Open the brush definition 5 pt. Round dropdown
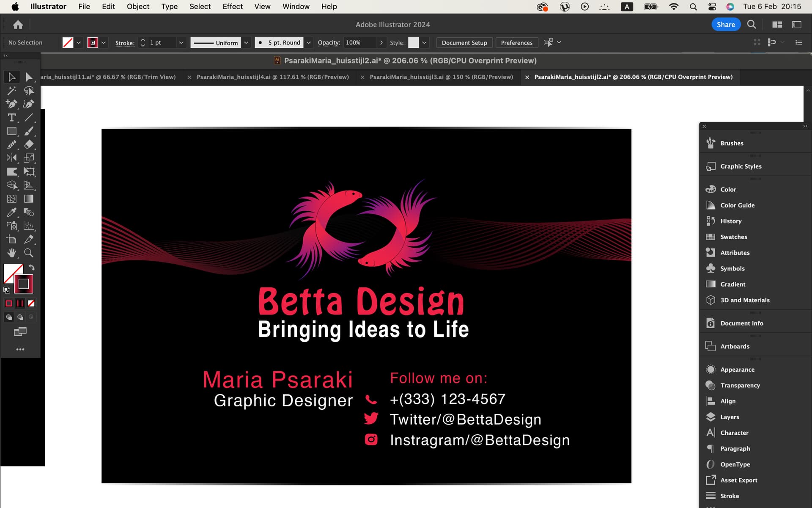The width and height of the screenshot is (812, 508). pyautogui.click(x=309, y=43)
